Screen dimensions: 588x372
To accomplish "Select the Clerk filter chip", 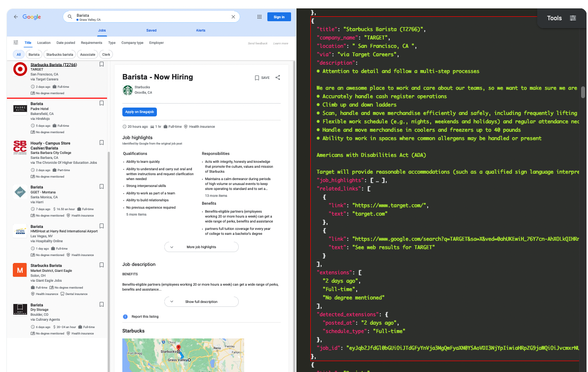I will (106, 54).
